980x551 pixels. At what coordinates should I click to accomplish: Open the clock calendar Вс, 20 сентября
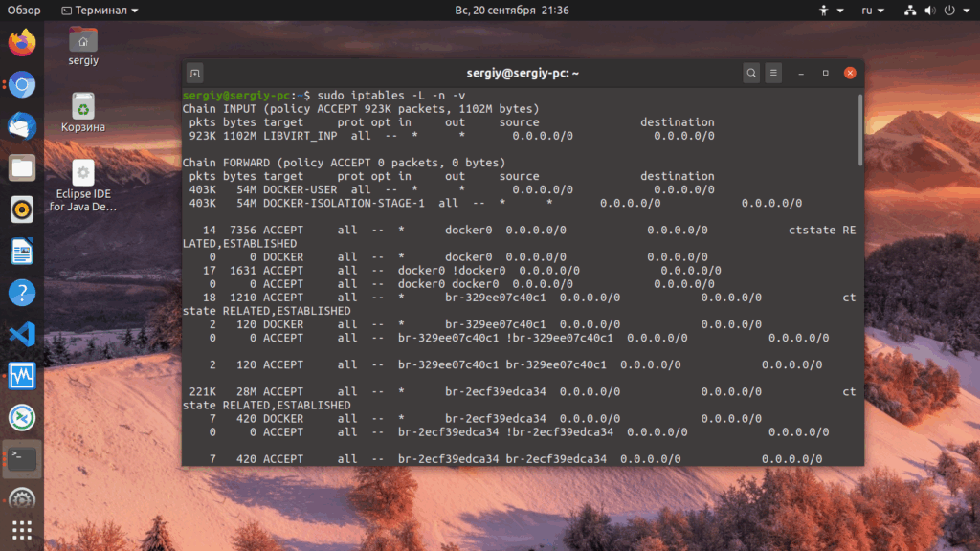click(x=512, y=10)
